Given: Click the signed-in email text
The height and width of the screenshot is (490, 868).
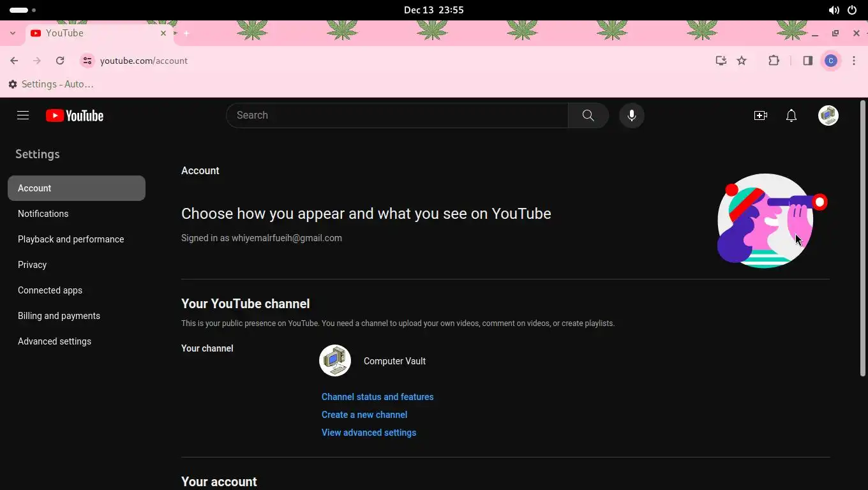Looking at the screenshot, I should point(287,238).
